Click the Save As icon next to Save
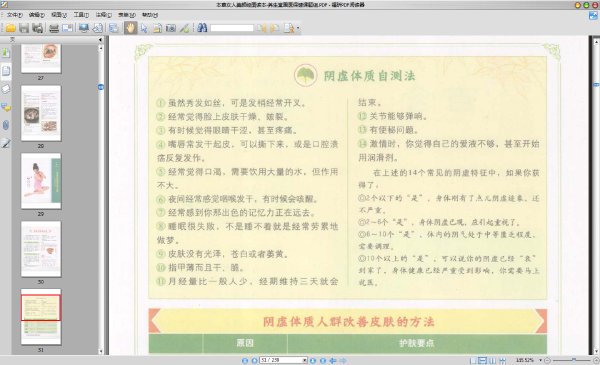This screenshot has height=365, width=600. pyautogui.click(x=38, y=28)
